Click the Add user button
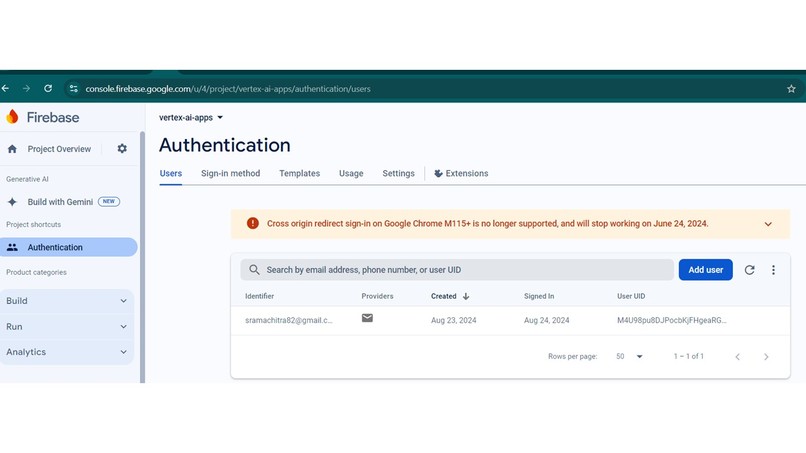806x453 pixels. point(705,270)
